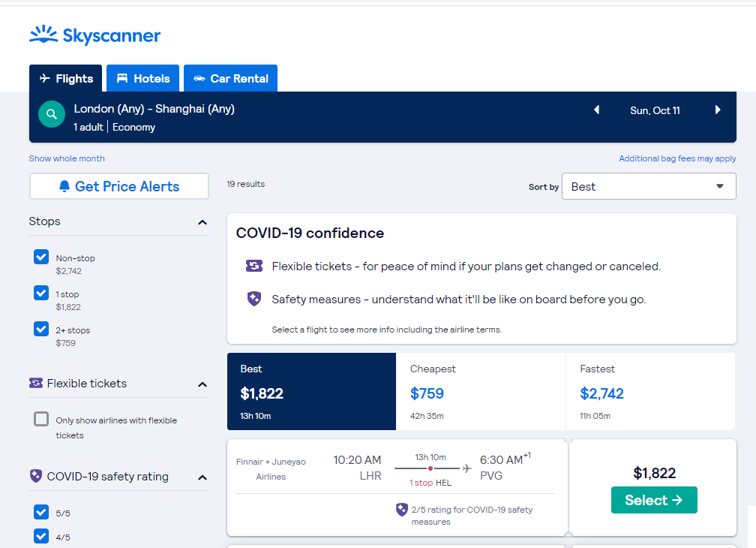Click the 19 results count text
756x548 pixels.
(x=245, y=184)
